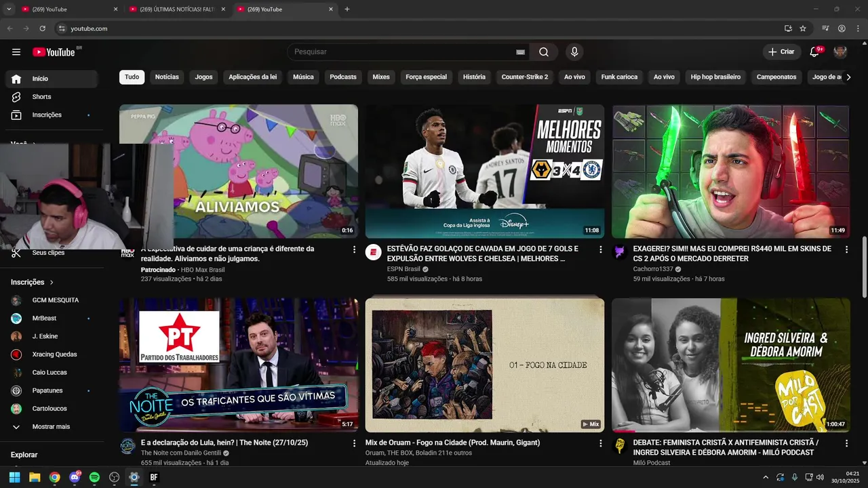Viewport: 868px width, 488px height.
Task: Open the Cartoloucos subscription
Action: click(x=52, y=409)
